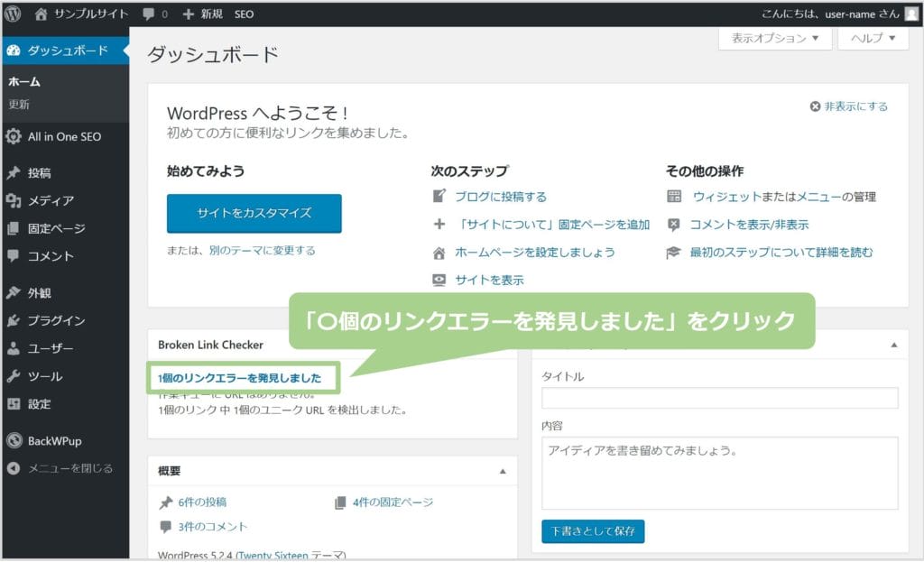Click the こんにちは、user-name さん account link
This screenshot has width=924, height=562.
coord(830,14)
